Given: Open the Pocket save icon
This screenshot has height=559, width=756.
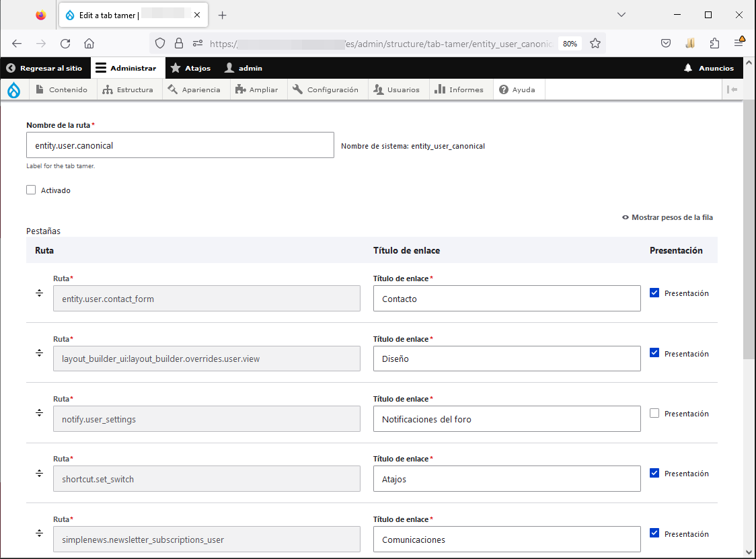Looking at the screenshot, I should point(666,44).
